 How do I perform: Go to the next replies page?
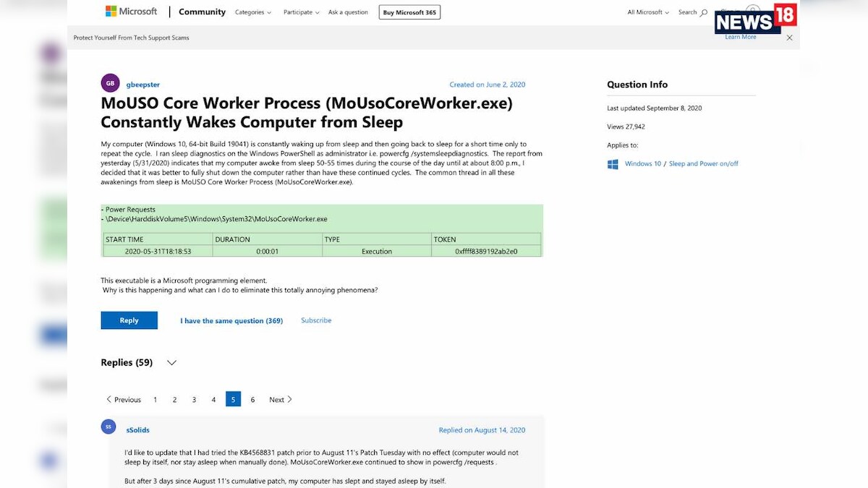tap(281, 399)
